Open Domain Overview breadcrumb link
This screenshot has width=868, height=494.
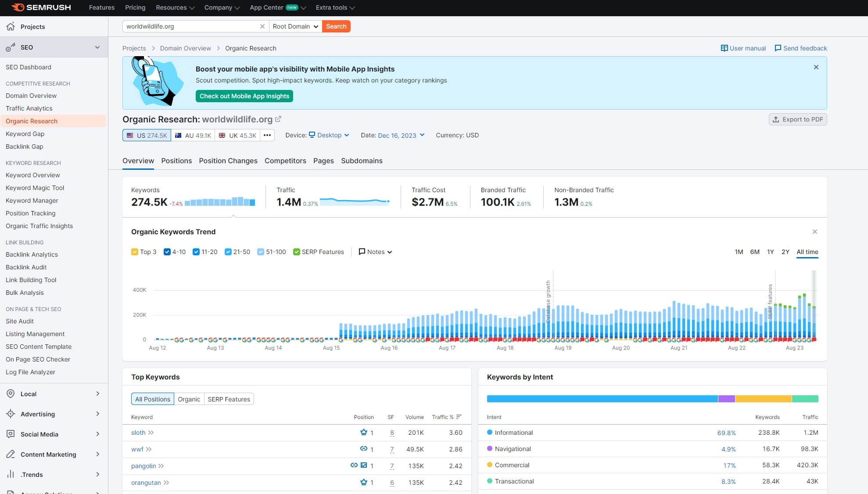pos(185,48)
